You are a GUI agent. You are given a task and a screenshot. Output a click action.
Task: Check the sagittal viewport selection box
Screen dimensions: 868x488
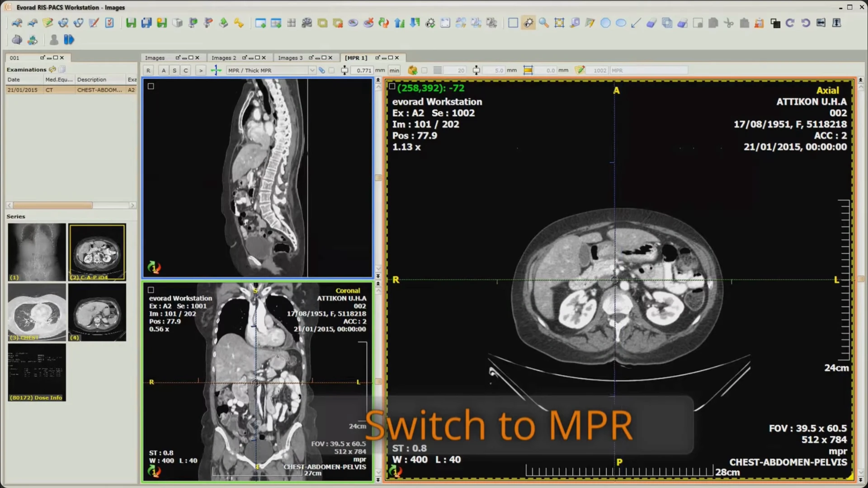click(x=151, y=86)
